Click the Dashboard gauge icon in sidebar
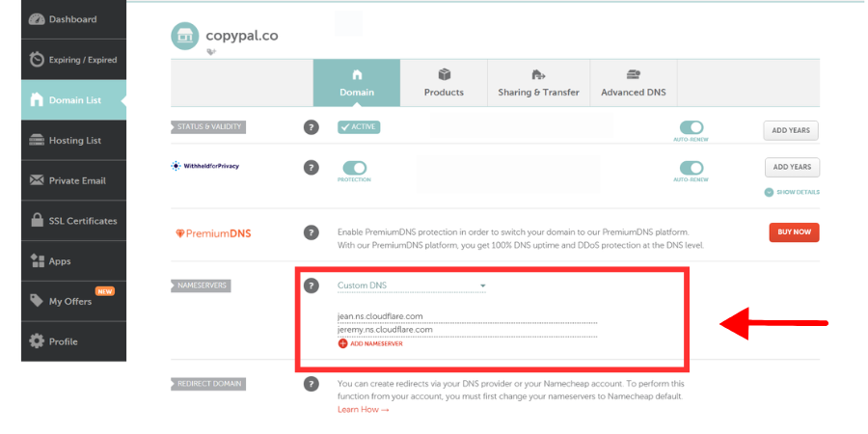 pyautogui.click(x=37, y=19)
